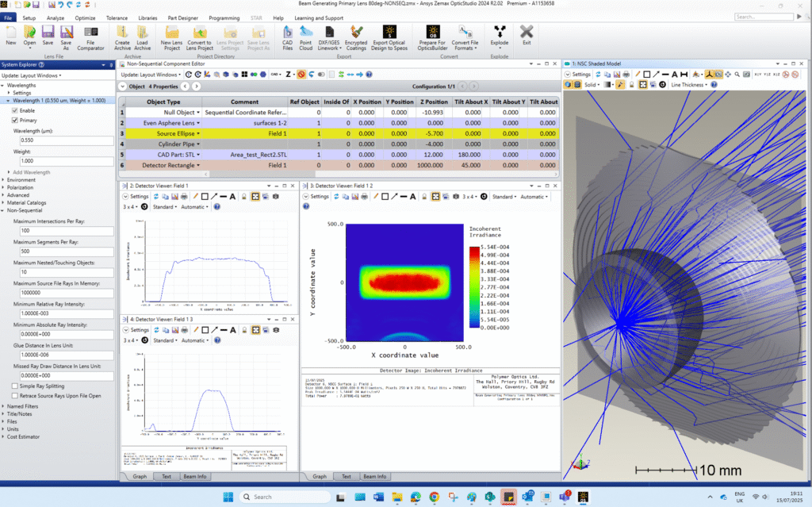Click Convert to Lens Project
This screenshot has width=812, height=507.
point(199,39)
